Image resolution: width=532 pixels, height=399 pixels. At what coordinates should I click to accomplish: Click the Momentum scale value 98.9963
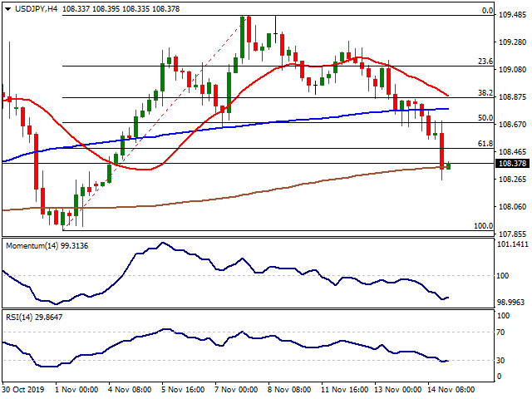point(512,302)
